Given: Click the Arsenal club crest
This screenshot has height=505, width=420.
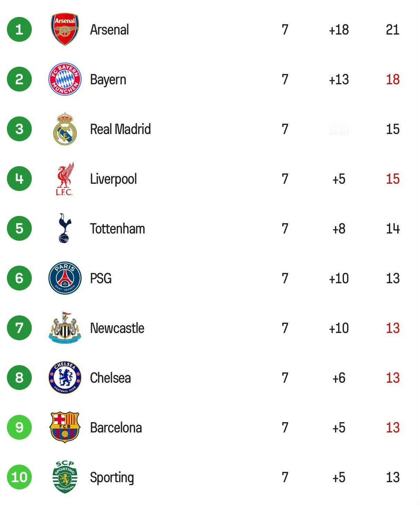Looking at the screenshot, I should [x=65, y=30].
